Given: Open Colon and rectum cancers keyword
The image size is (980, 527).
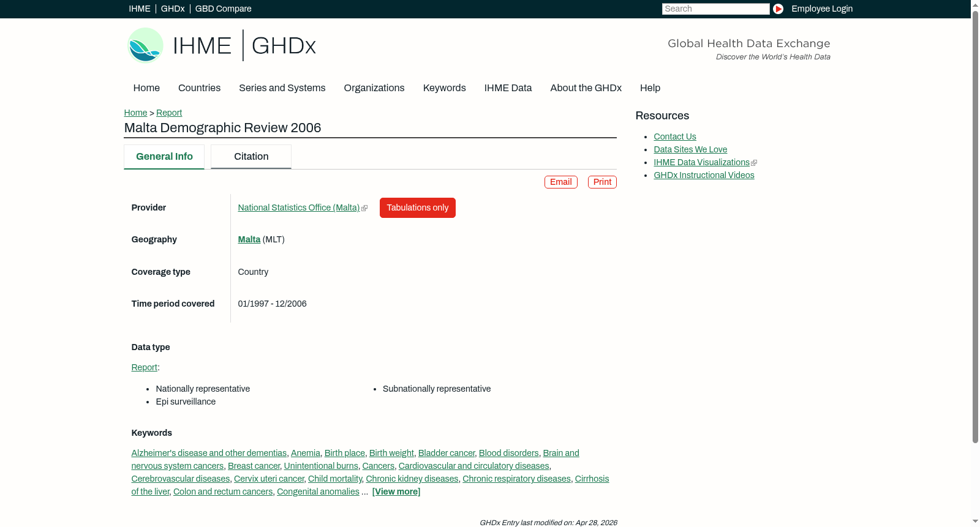Looking at the screenshot, I should [223, 491].
